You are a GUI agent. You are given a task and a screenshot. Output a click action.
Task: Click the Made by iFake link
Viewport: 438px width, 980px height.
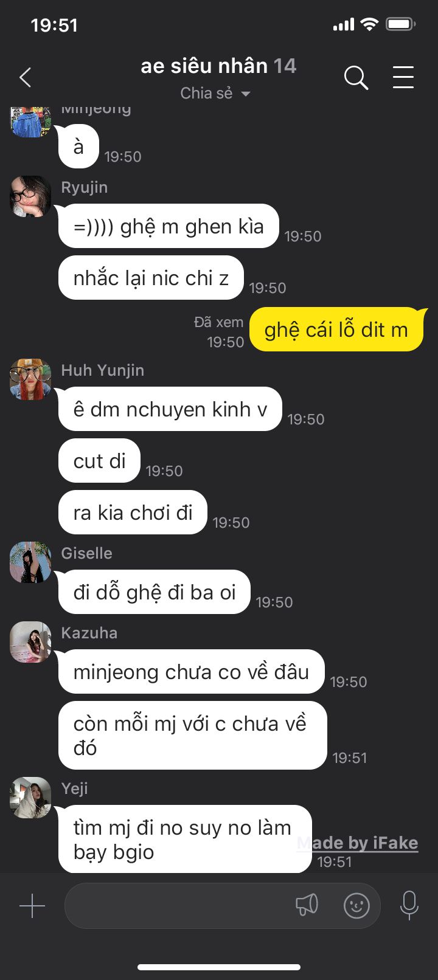[x=358, y=843]
